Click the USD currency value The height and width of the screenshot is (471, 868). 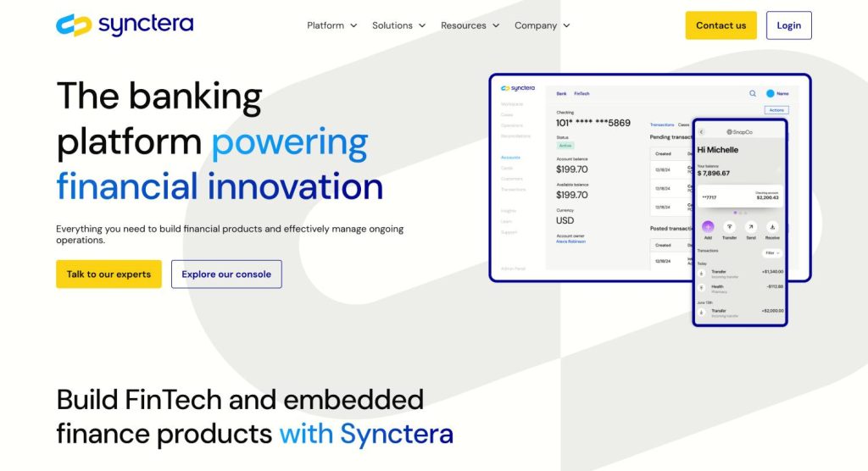click(565, 220)
